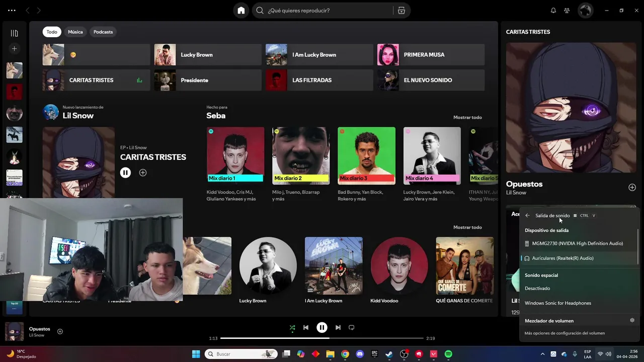Open the Lil Snow artist link in new release
The image size is (644, 362).
[x=78, y=116]
